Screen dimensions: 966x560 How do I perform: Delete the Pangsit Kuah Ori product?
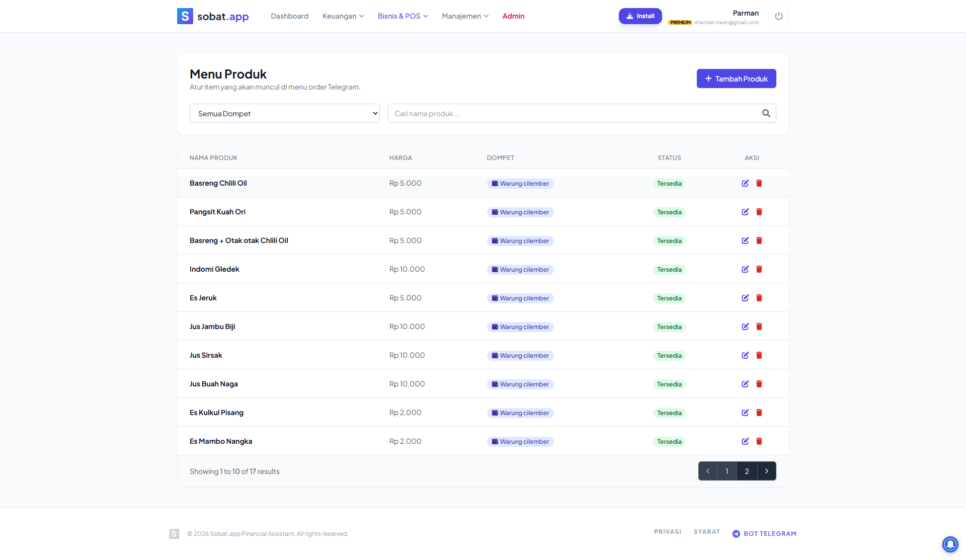click(759, 212)
